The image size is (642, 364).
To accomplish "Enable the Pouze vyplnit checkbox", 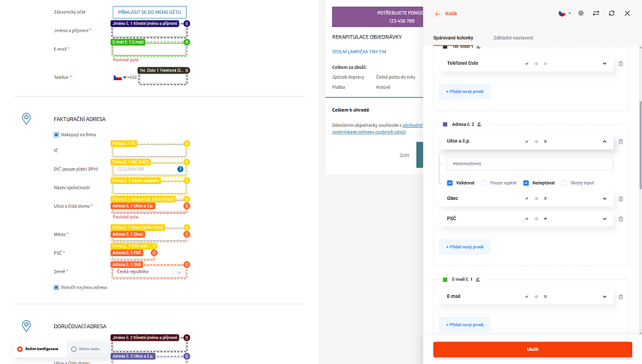I will tap(484, 183).
